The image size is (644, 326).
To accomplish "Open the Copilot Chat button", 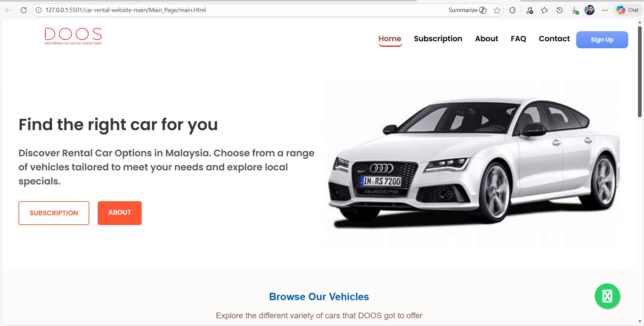I will [628, 10].
